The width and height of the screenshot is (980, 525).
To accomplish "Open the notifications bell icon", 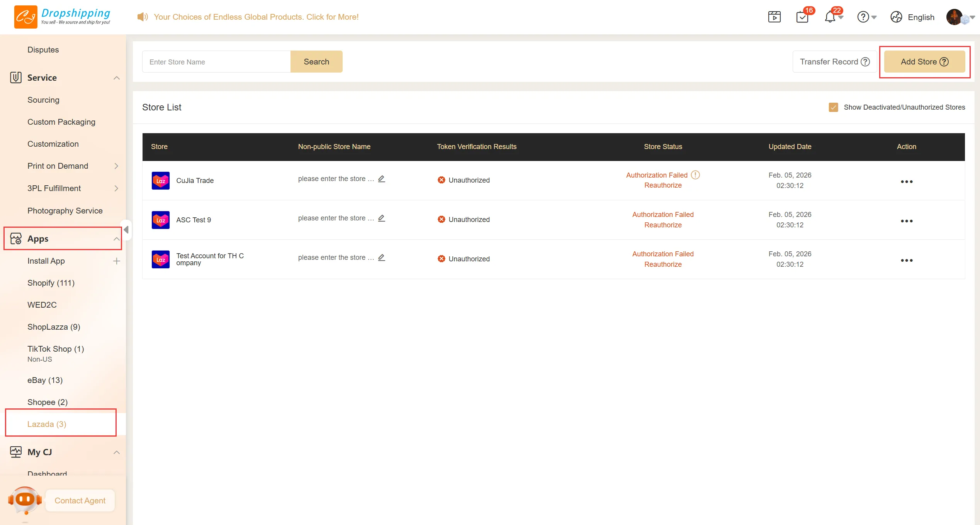I will click(830, 17).
